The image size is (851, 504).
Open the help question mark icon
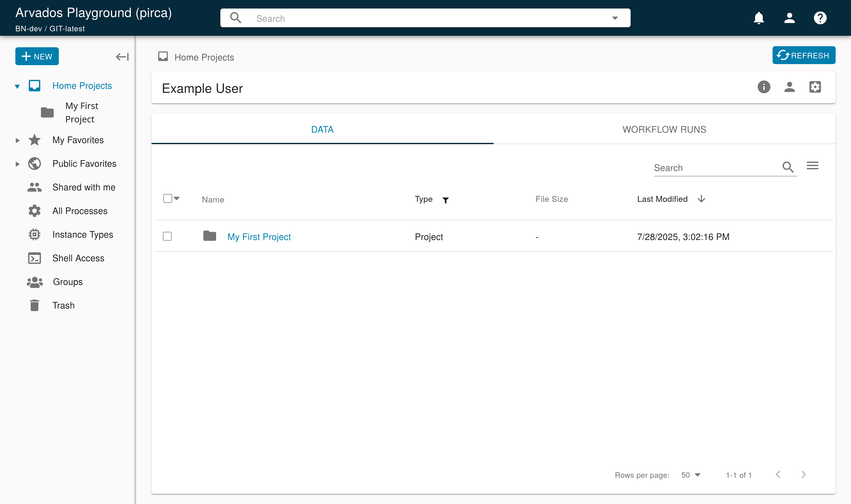pos(820,18)
